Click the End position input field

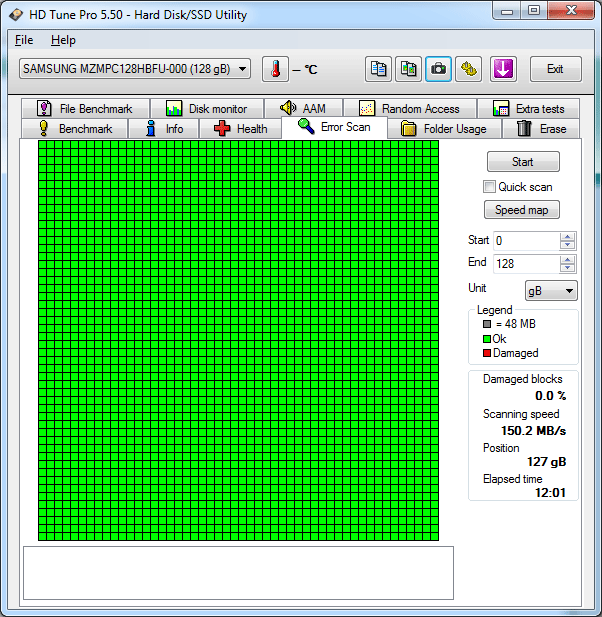point(527,264)
